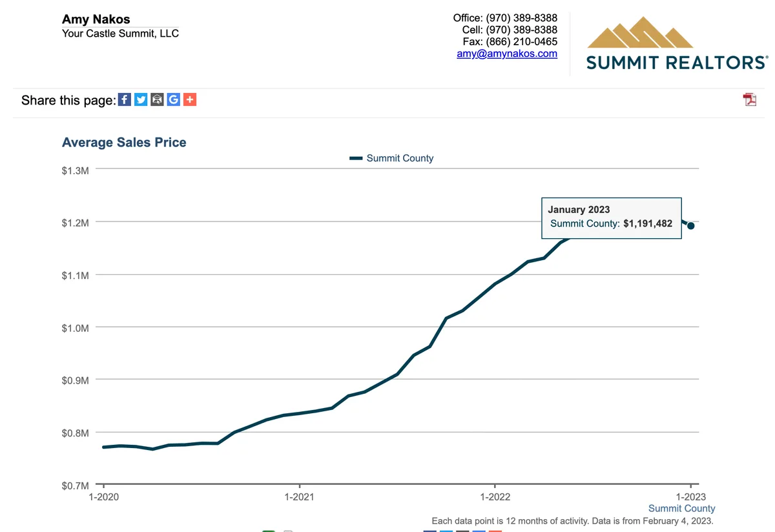The image size is (775, 532).
Task: Open the orange plus more-sharing icon
Action: click(189, 99)
